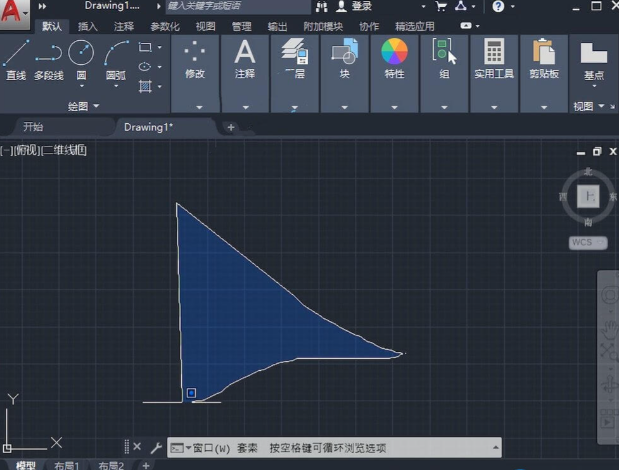Click the shopping cart icon
Image resolution: width=619 pixels, height=470 pixels.
441,6
